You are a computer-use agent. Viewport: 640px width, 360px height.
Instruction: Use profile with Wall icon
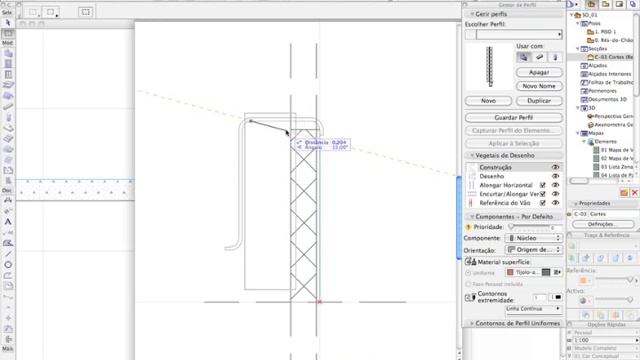tap(523, 58)
